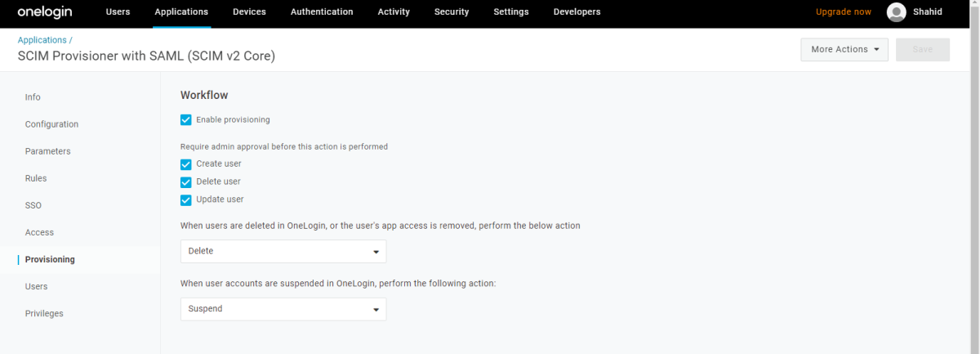Open the Privileges sidebar tab
980x354 pixels.
coord(44,313)
